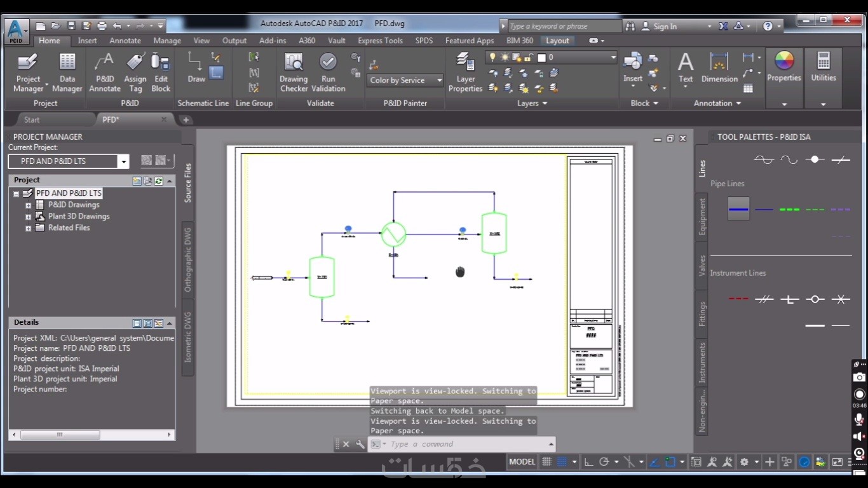Open the Project Manager tool
Image resolution: width=868 pixels, height=488 pixels.
(28, 72)
